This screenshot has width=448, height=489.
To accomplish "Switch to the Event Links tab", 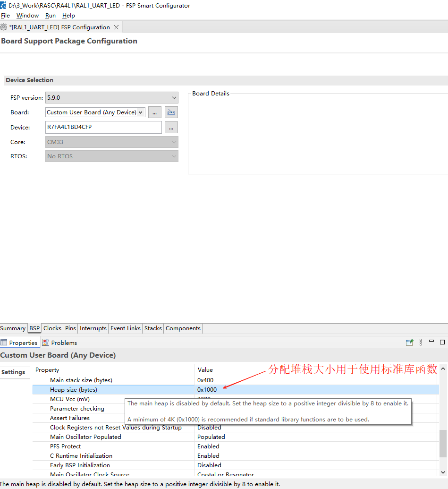I will pos(126,328).
